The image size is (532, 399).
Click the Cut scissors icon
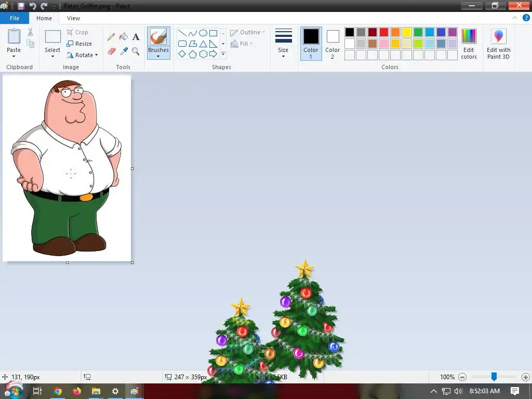click(x=30, y=32)
